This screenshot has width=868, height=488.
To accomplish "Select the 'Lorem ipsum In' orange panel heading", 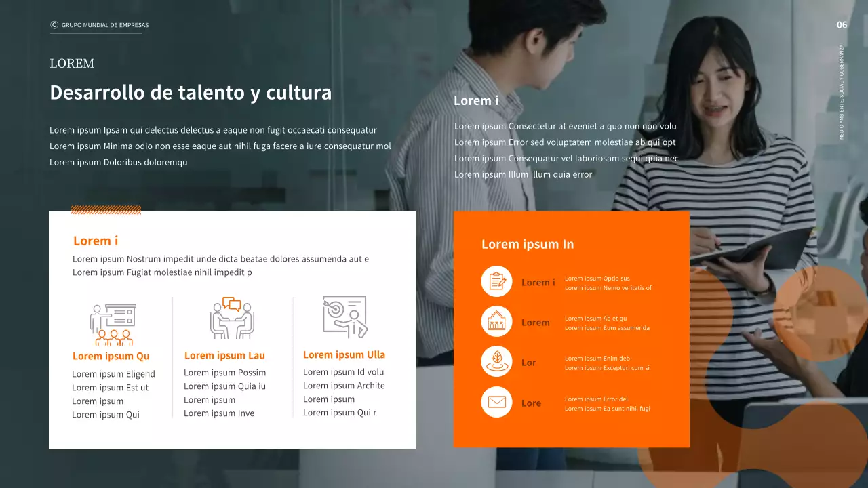I will pyautogui.click(x=528, y=244).
